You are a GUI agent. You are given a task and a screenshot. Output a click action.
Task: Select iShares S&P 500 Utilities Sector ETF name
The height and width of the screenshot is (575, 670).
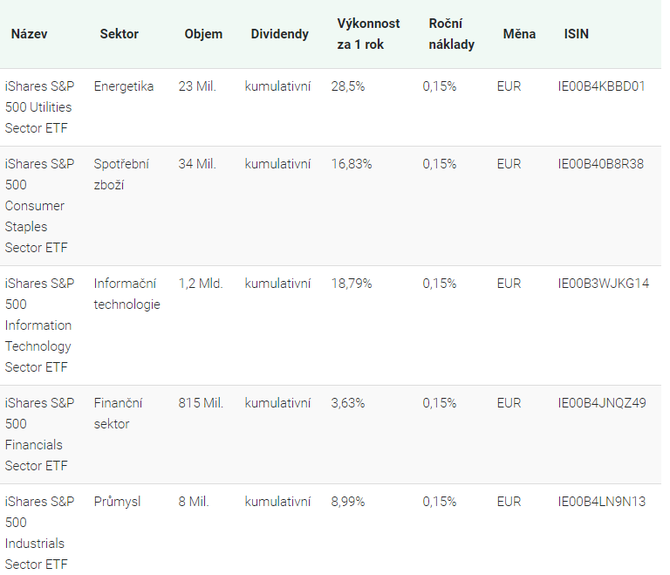click(39, 107)
